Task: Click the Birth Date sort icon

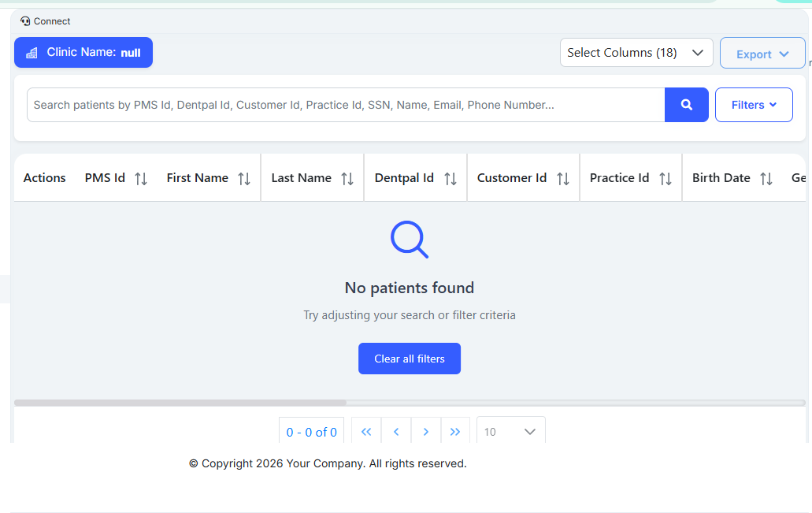Action: 766,179
